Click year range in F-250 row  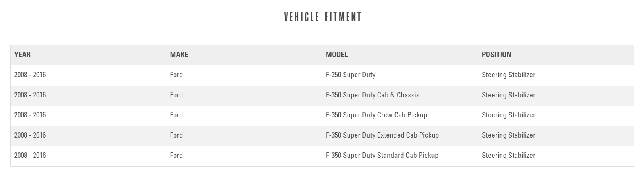(x=30, y=75)
